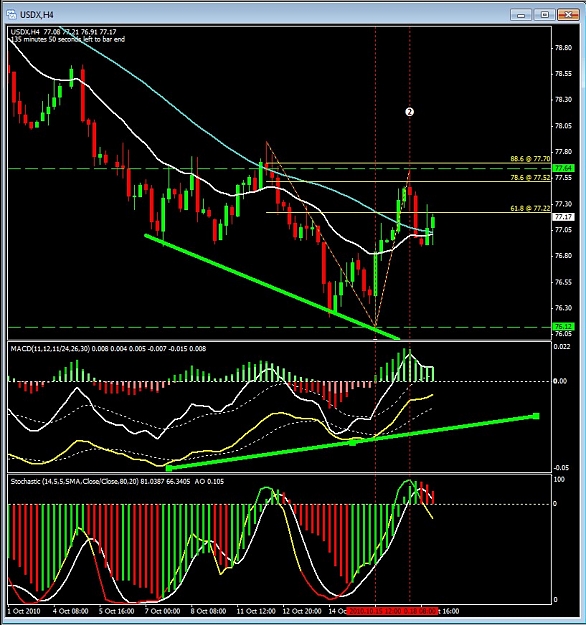Click the green 77.64 price level tag
The height and width of the screenshot is (625, 586).
564,168
